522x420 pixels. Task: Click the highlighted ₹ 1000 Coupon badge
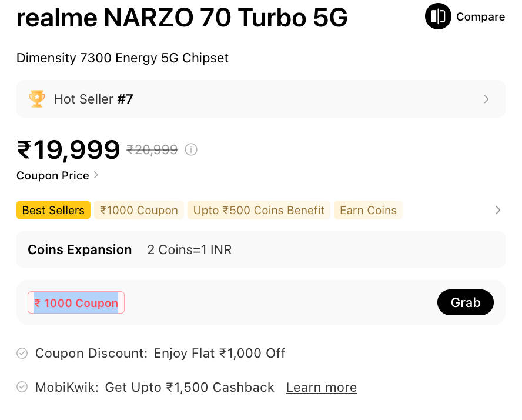pos(76,303)
